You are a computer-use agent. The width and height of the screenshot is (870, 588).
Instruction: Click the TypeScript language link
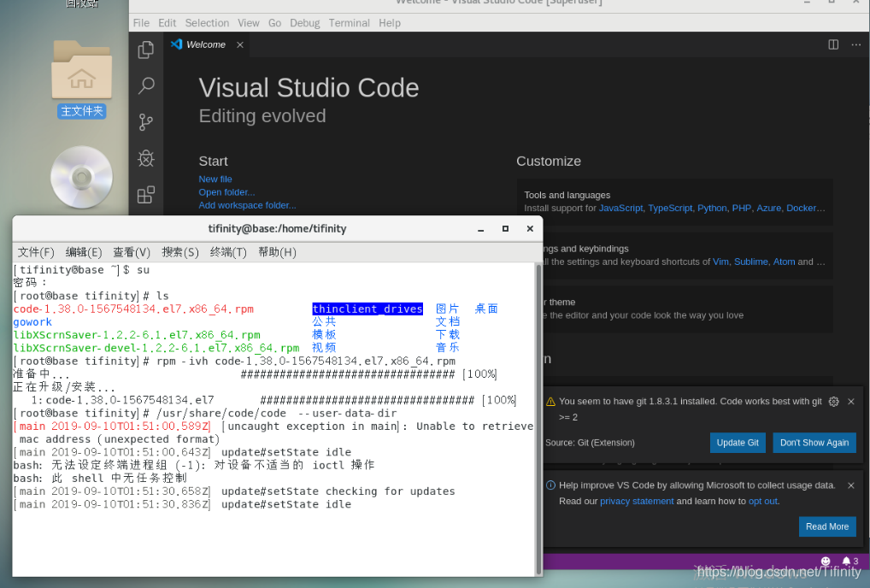670,208
